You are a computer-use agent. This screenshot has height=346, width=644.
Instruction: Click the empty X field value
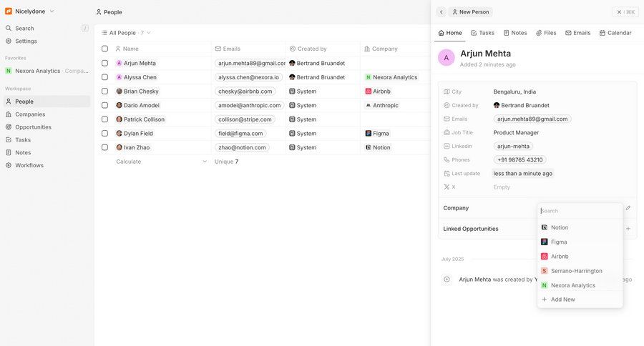click(x=502, y=187)
